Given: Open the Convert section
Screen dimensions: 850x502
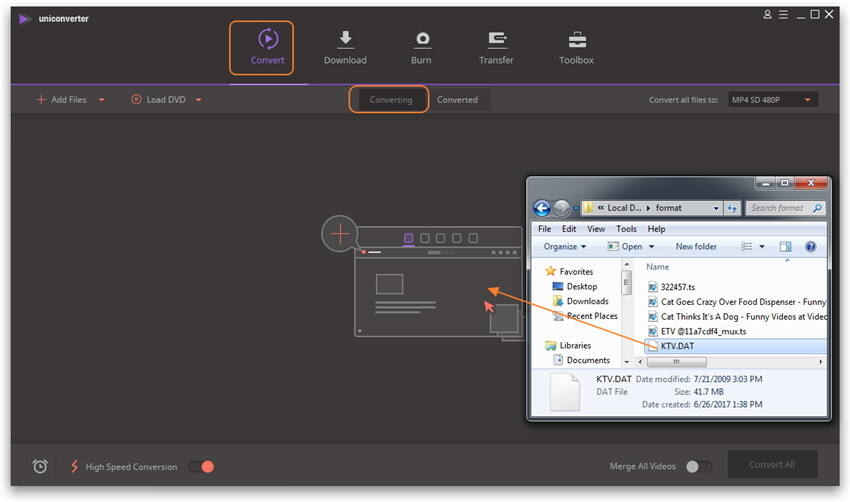Looking at the screenshot, I should pos(267,48).
